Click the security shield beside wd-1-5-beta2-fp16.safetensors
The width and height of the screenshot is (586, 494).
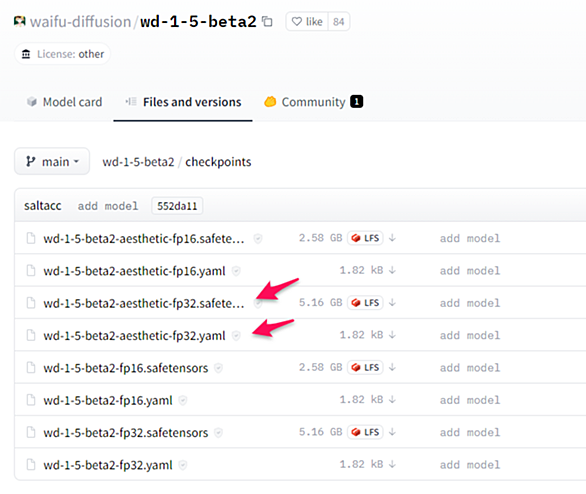[x=218, y=368]
